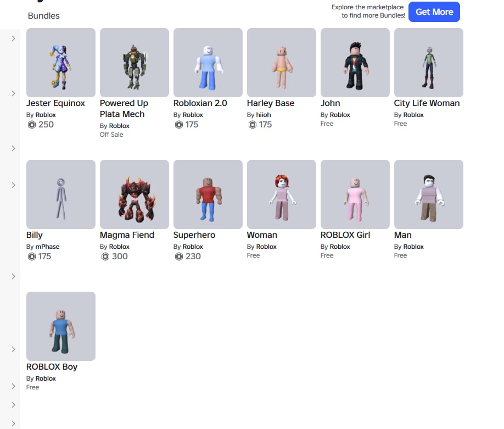Open the ROBLOX Boy bundle thumbnail
The width and height of the screenshot is (504, 429).
coord(61,326)
